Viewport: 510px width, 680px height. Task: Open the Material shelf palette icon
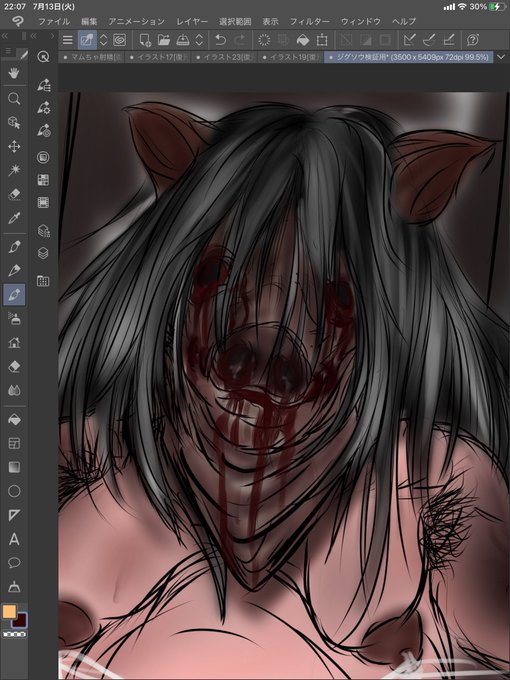43,281
